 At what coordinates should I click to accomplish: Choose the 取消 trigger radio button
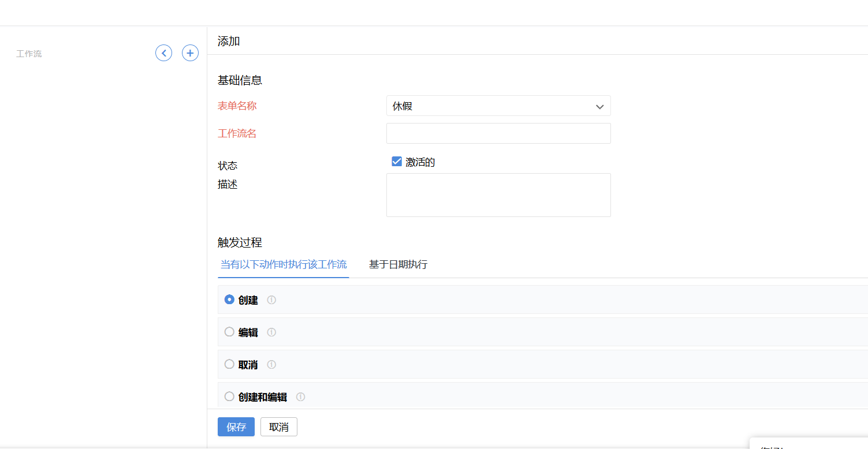pyautogui.click(x=229, y=364)
